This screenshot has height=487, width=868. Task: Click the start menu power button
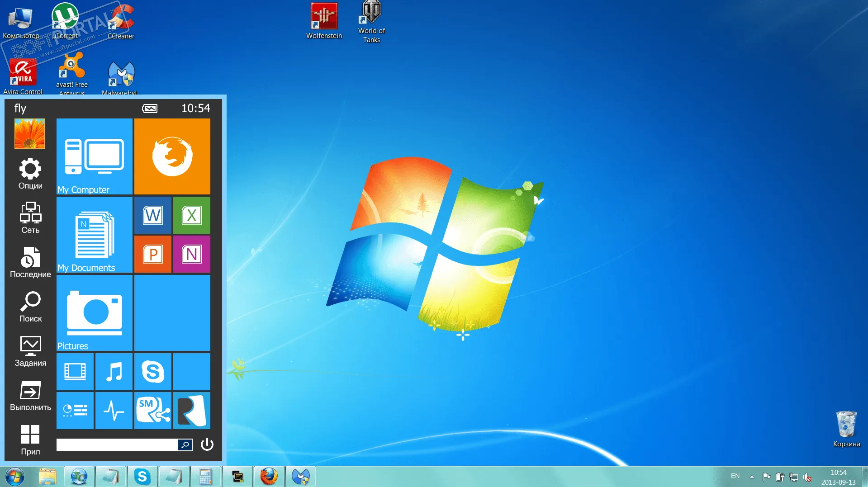[207, 444]
